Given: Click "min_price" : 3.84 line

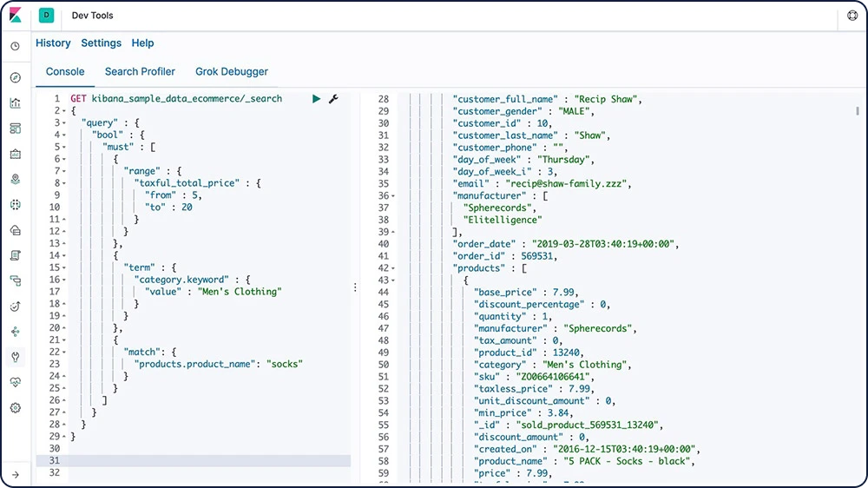Looking at the screenshot, I should (523, 412).
